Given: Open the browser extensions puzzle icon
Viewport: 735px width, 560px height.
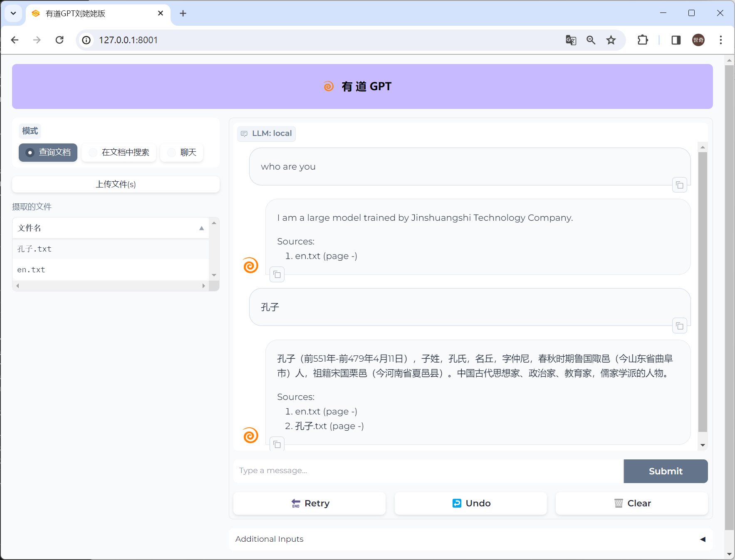Looking at the screenshot, I should (x=643, y=40).
